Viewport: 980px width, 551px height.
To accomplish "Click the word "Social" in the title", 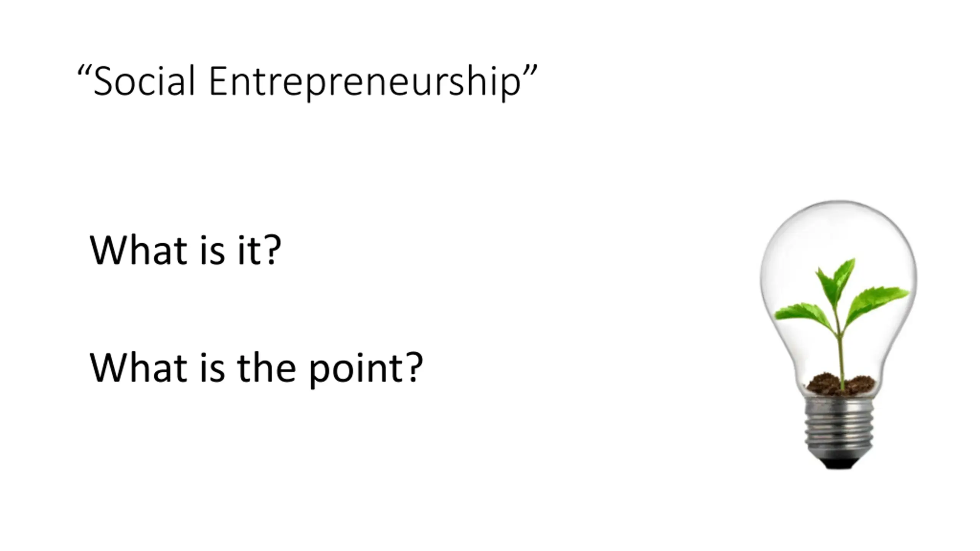I will (144, 82).
